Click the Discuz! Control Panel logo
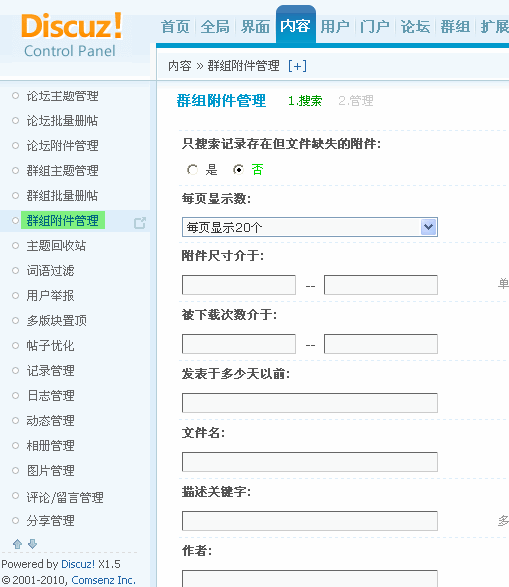 (x=71, y=35)
